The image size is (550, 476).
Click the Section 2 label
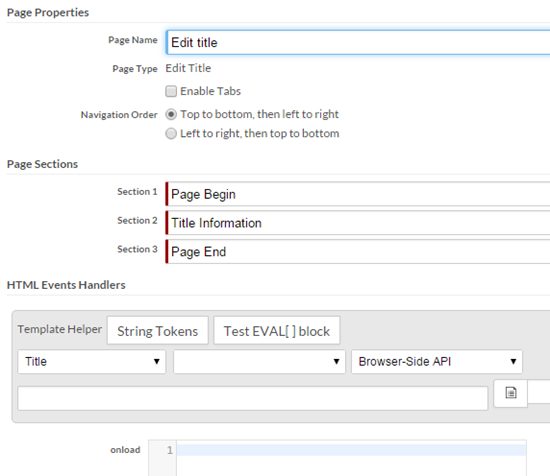coord(137,220)
